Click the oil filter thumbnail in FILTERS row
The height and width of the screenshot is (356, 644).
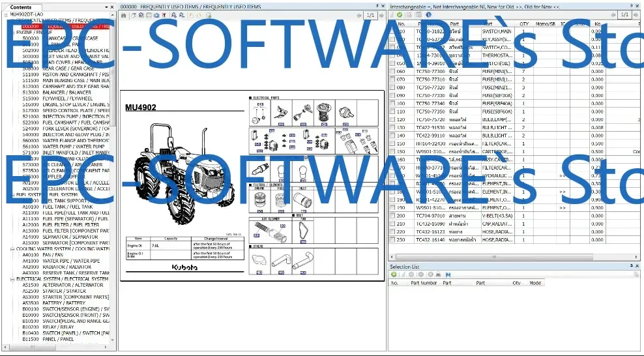coord(259,201)
